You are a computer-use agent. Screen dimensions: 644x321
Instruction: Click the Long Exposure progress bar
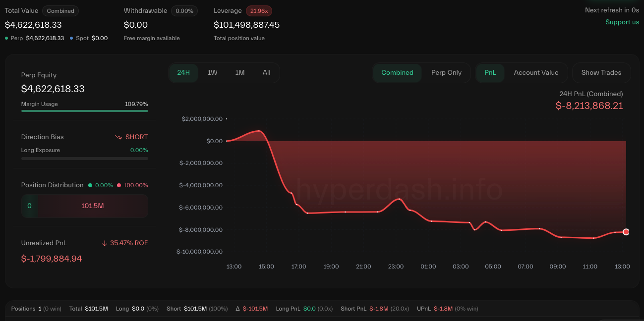click(x=85, y=159)
